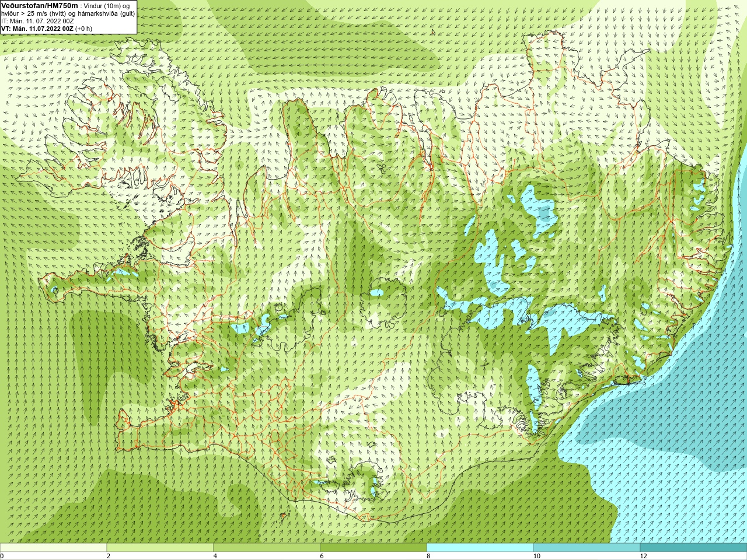The width and height of the screenshot is (747, 560).
Task: Select the 6–8 m/s dark green color bar segment
Action: click(x=373, y=548)
